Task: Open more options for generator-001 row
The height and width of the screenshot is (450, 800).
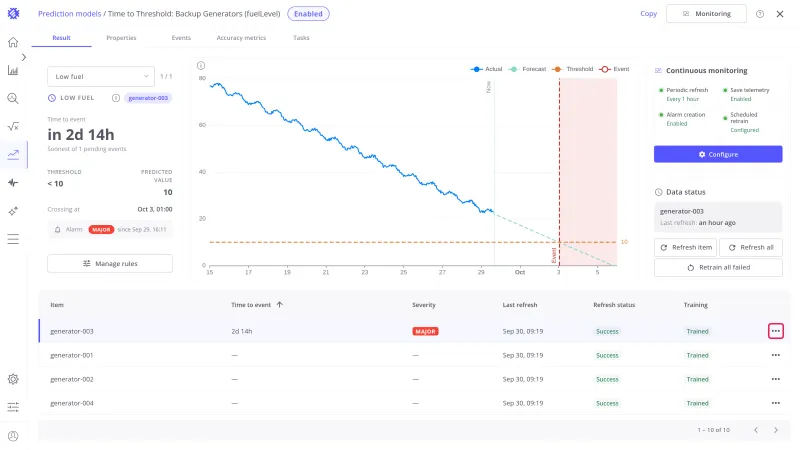Action: tap(776, 355)
